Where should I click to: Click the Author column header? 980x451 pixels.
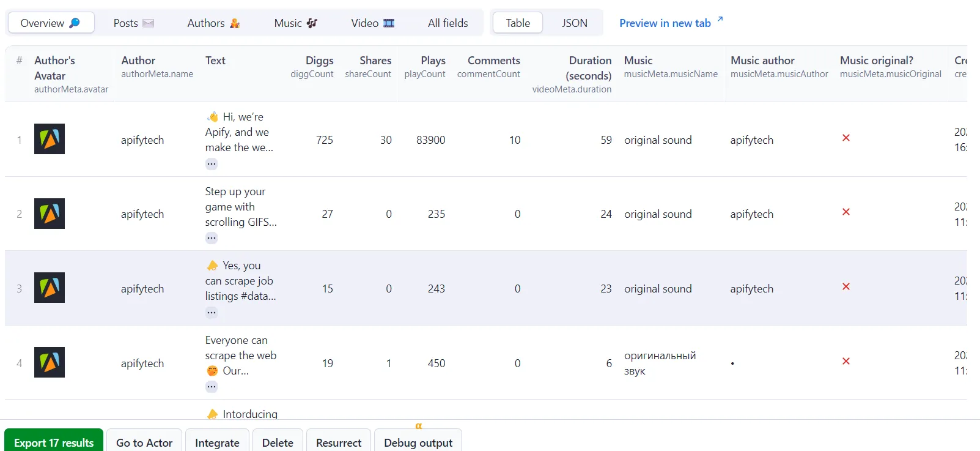click(157, 67)
